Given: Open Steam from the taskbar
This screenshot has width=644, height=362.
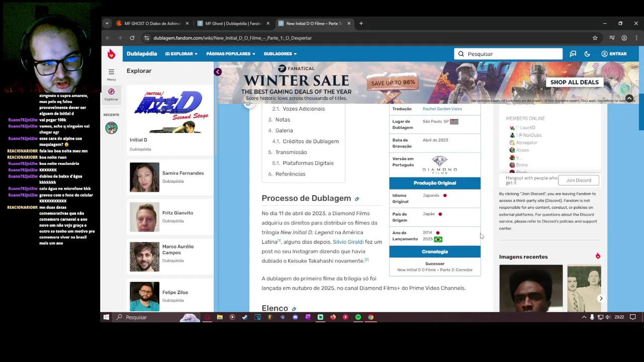Looking at the screenshot, I should tap(245, 317).
